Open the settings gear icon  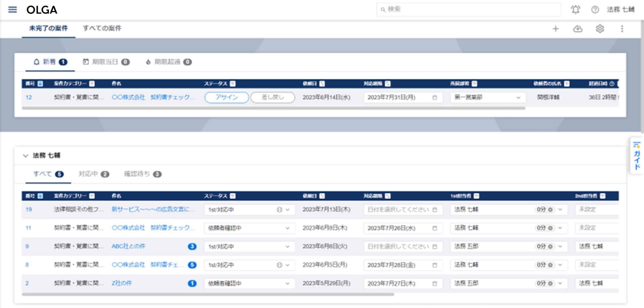pyautogui.click(x=600, y=29)
